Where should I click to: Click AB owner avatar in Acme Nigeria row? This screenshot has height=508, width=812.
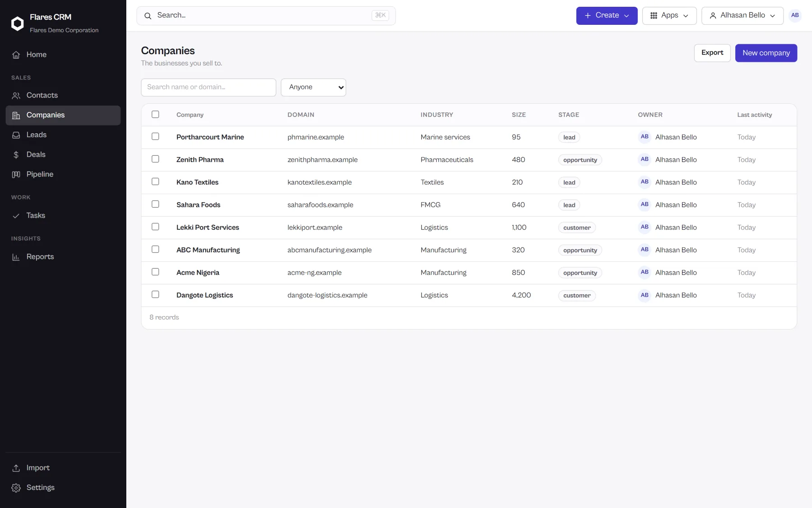click(x=645, y=272)
